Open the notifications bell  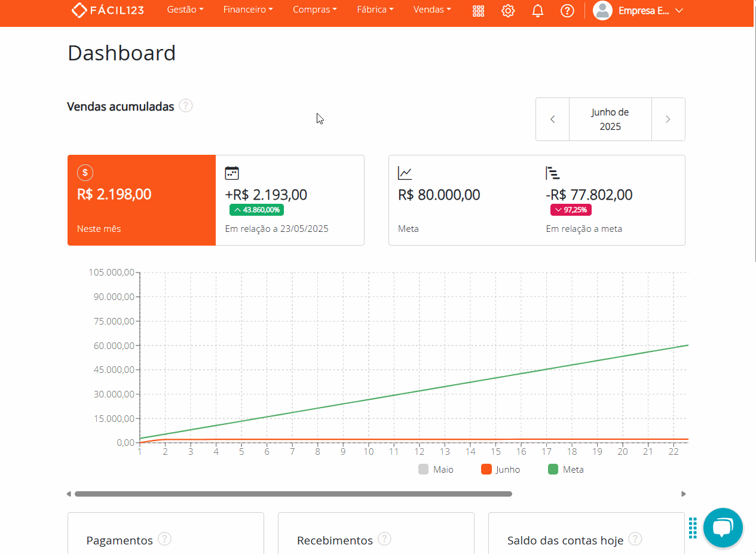[538, 11]
